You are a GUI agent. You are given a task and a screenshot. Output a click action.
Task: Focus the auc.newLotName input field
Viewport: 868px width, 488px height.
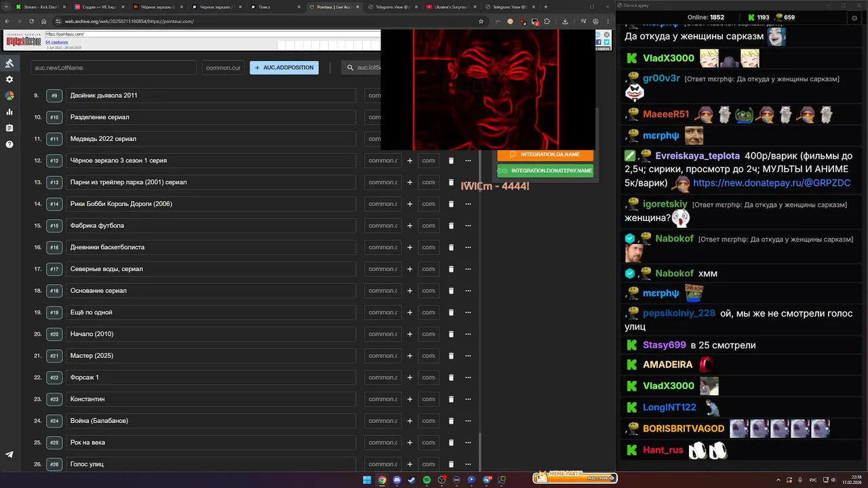[x=113, y=68]
